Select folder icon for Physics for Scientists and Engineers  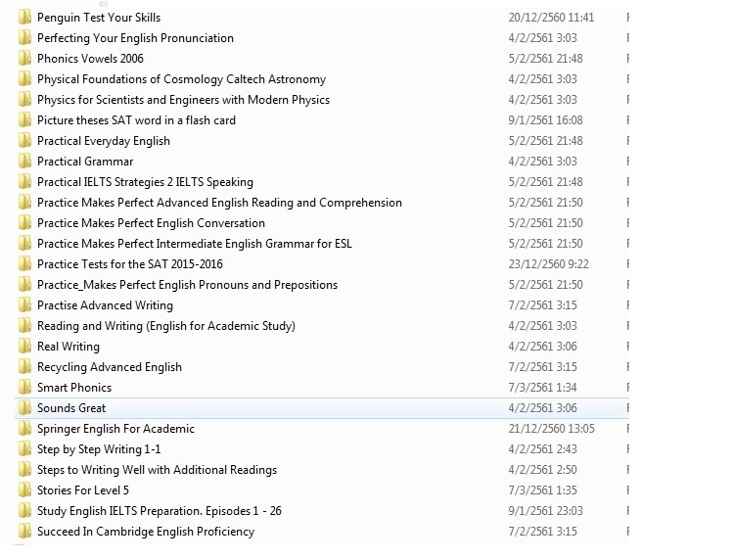click(24, 100)
